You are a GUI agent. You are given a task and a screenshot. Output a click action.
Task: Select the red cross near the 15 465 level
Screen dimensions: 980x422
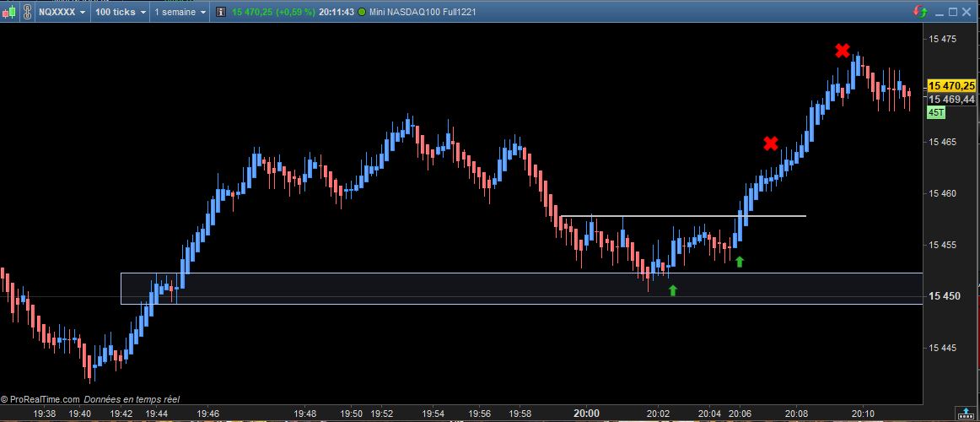point(771,143)
